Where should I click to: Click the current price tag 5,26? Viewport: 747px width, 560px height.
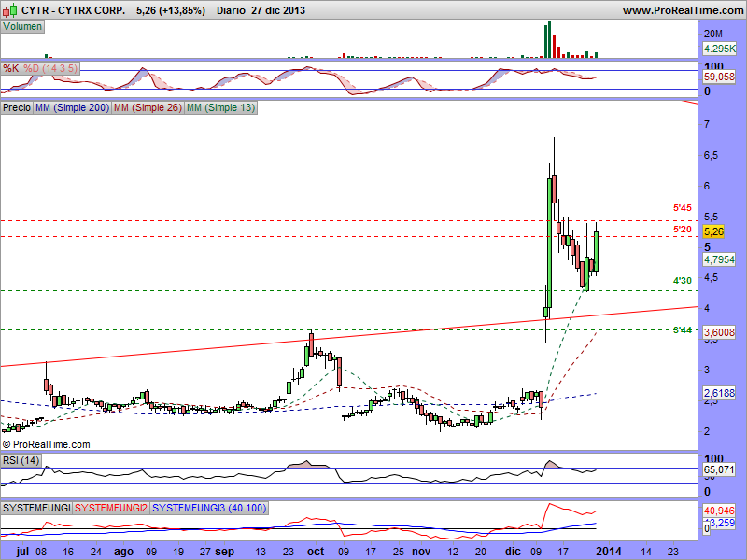tap(713, 231)
